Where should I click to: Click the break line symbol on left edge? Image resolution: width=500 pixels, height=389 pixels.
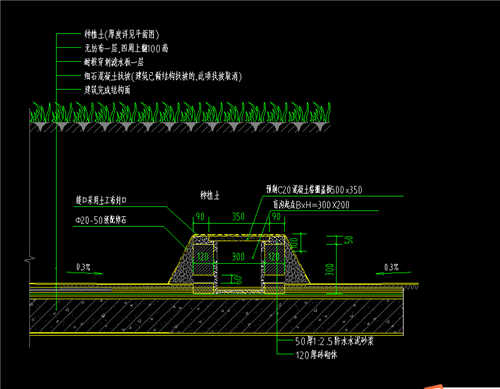coord(30,259)
